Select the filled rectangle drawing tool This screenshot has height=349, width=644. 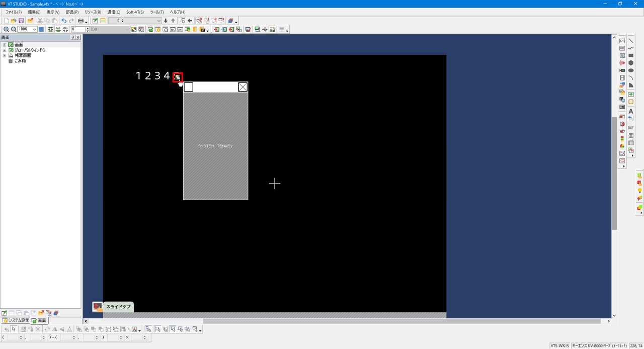631,56
